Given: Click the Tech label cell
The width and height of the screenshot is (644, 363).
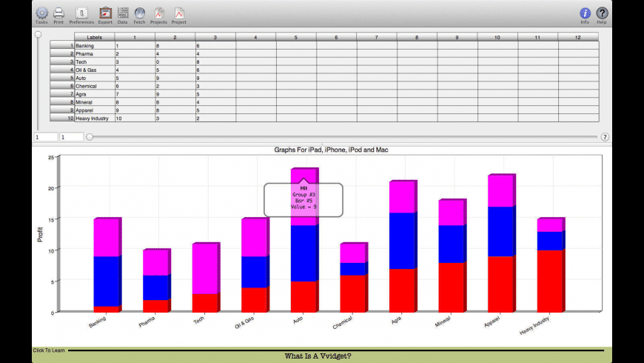Looking at the screenshot, I should 95,61.
